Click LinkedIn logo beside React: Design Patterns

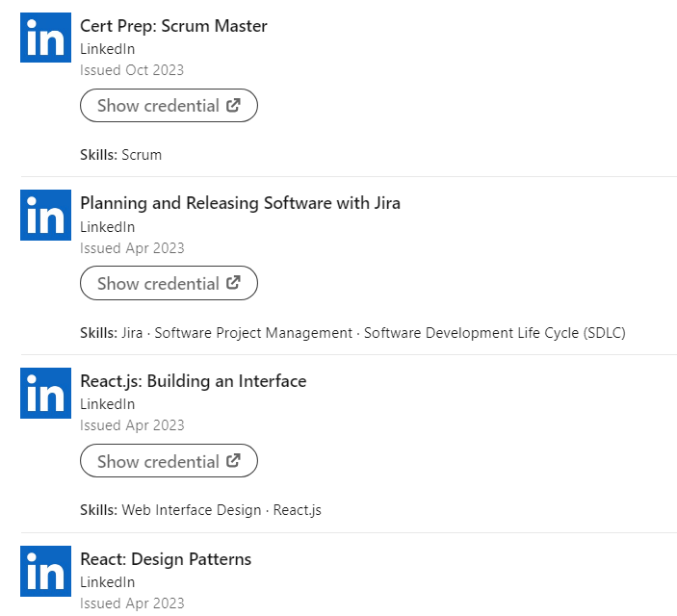tap(45, 571)
